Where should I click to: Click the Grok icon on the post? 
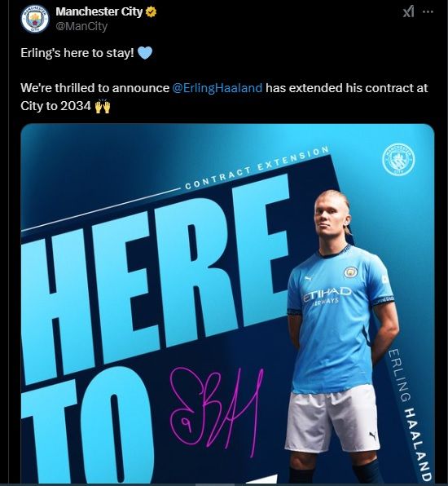point(409,11)
